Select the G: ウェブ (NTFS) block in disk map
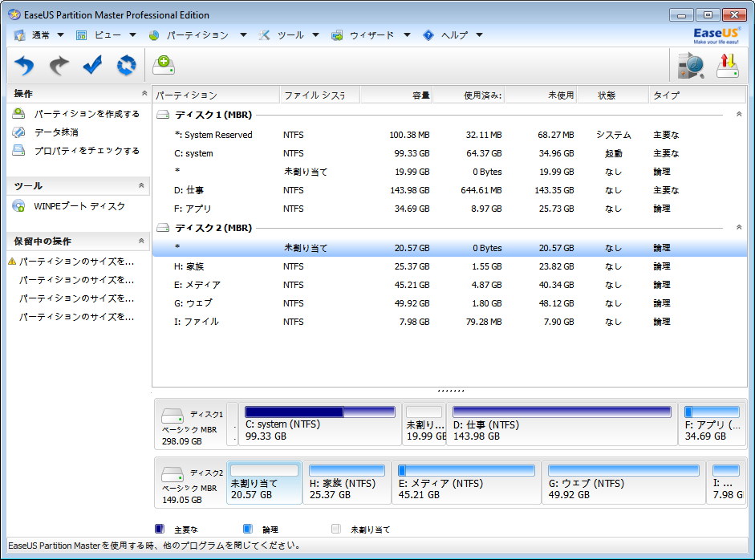Viewport: 755px width, 560px height. [623, 483]
